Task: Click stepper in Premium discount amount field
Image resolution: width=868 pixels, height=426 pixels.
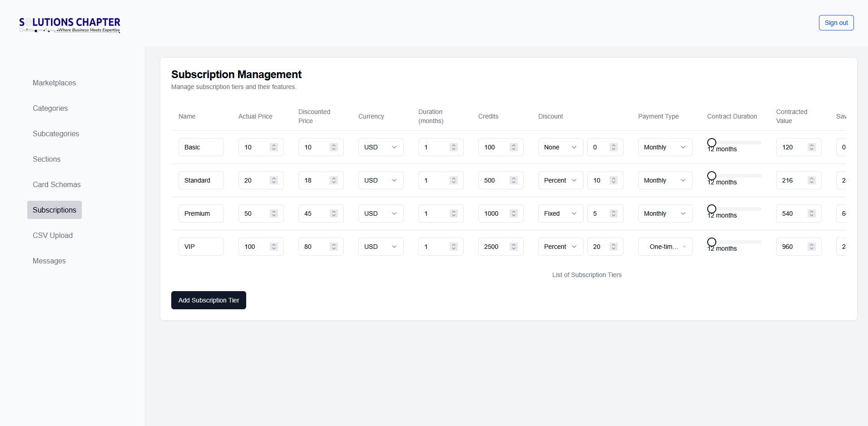Action: click(613, 213)
